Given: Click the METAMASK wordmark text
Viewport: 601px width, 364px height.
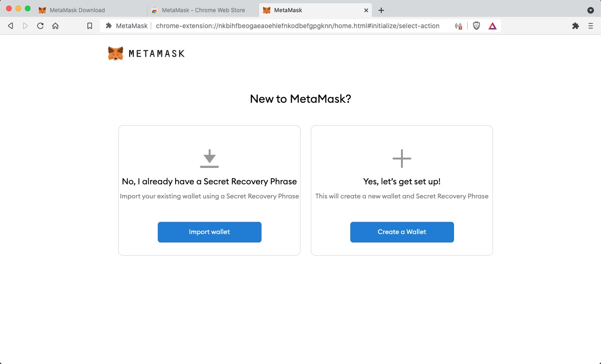Looking at the screenshot, I should [156, 53].
